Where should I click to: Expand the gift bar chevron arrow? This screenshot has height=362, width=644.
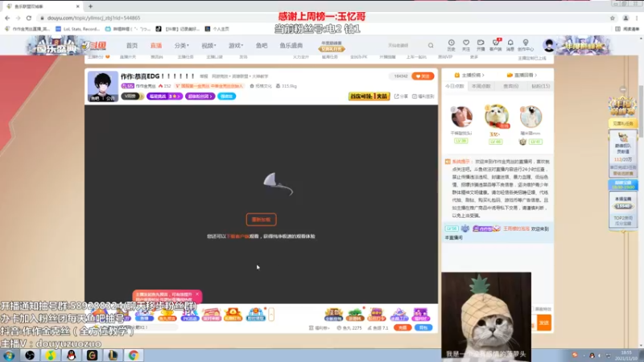pos(271,315)
